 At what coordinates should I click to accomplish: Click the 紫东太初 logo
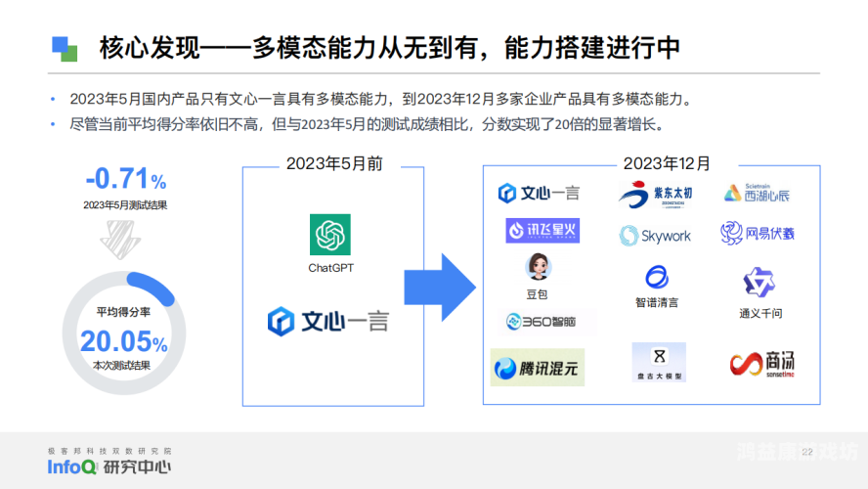[656, 195]
